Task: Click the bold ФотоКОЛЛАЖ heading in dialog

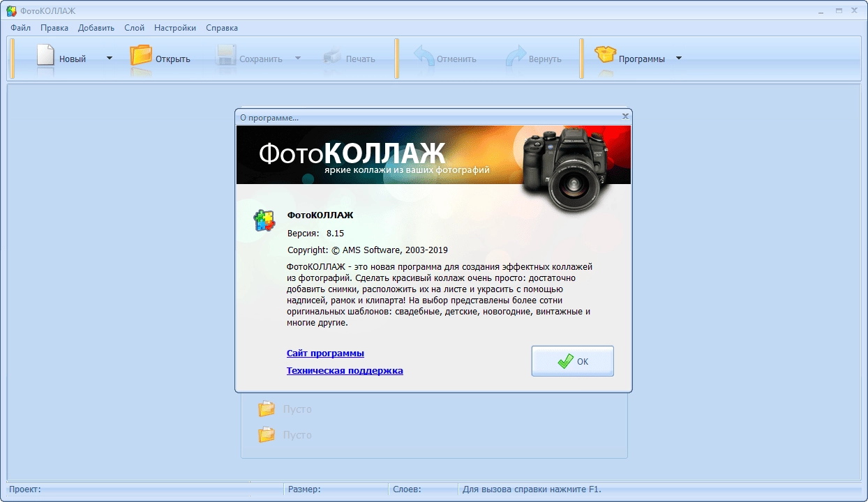Action: pos(320,215)
